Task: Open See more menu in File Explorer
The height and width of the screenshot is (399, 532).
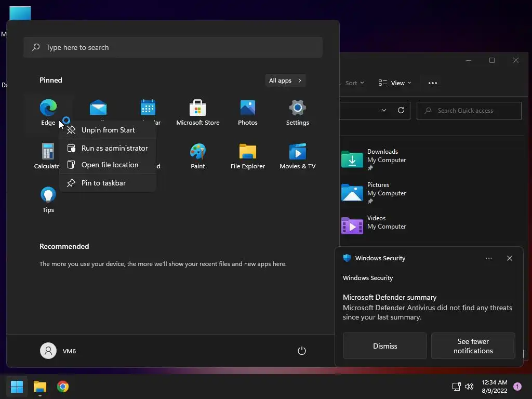Action: (x=433, y=83)
